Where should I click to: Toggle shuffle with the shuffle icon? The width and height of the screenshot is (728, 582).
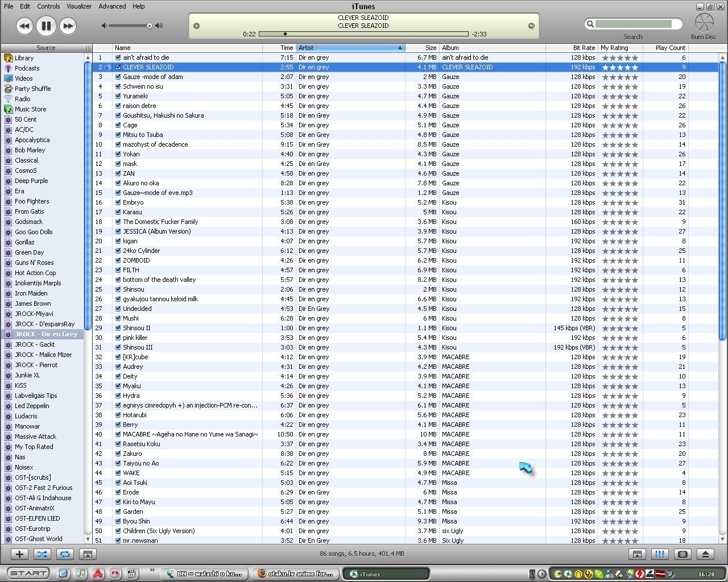tap(42, 554)
